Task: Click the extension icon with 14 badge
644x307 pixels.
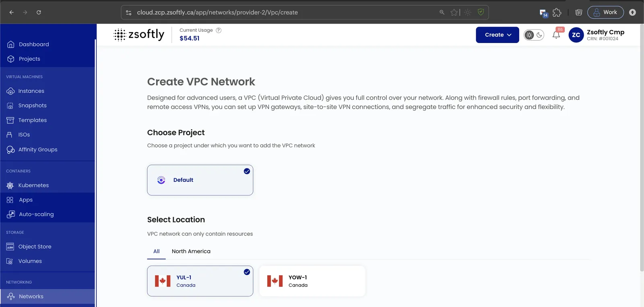Action: tap(543, 13)
